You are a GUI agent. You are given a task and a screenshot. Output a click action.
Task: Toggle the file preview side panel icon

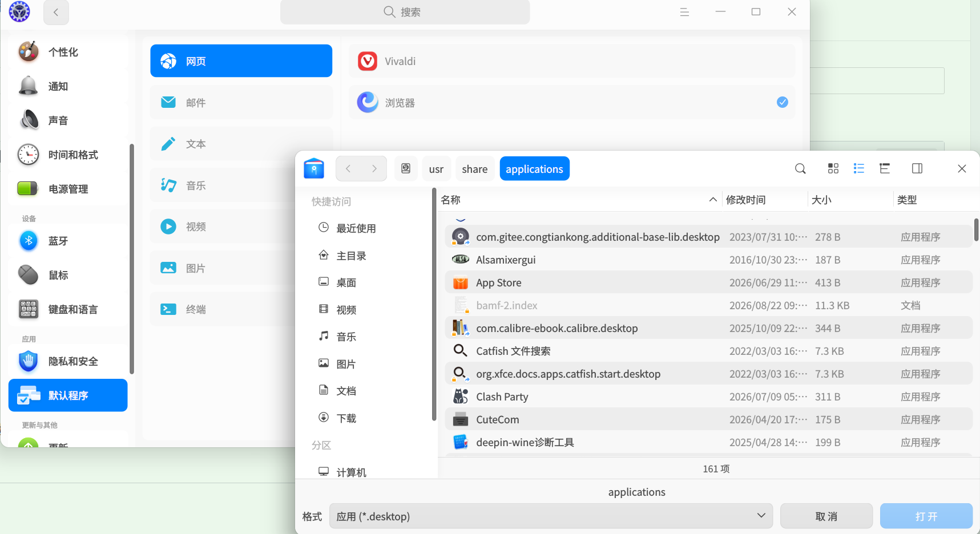tap(917, 168)
